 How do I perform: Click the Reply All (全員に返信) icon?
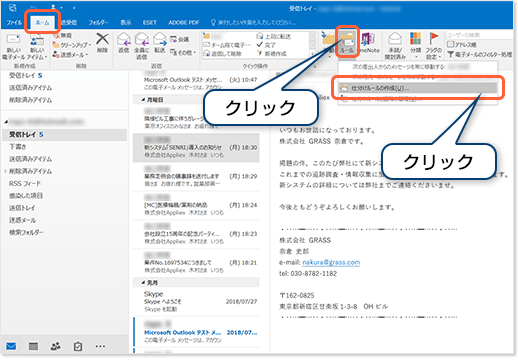coord(142,39)
